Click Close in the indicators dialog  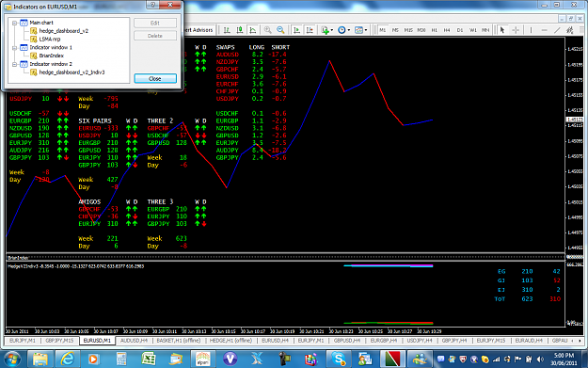tap(155, 79)
